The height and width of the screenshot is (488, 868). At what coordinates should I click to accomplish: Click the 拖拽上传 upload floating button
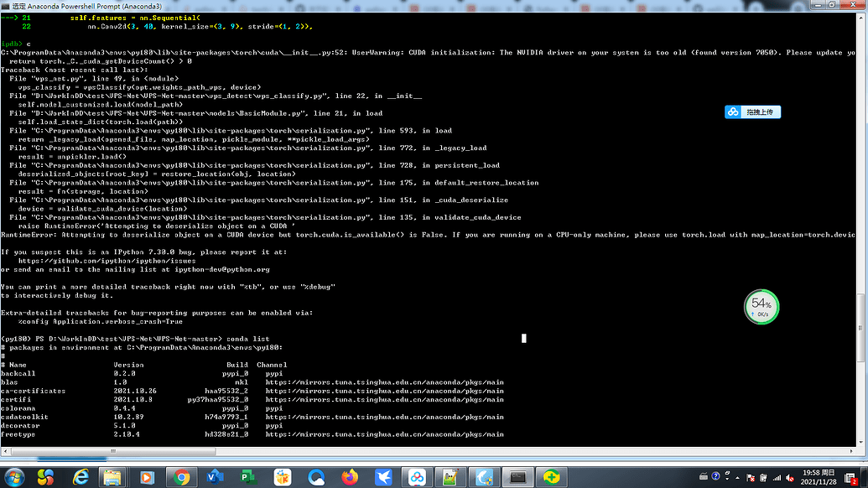tap(752, 112)
